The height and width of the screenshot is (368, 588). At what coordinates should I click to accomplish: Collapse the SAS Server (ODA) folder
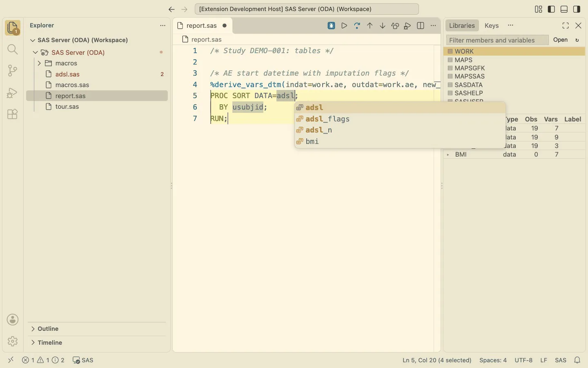[x=36, y=53]
